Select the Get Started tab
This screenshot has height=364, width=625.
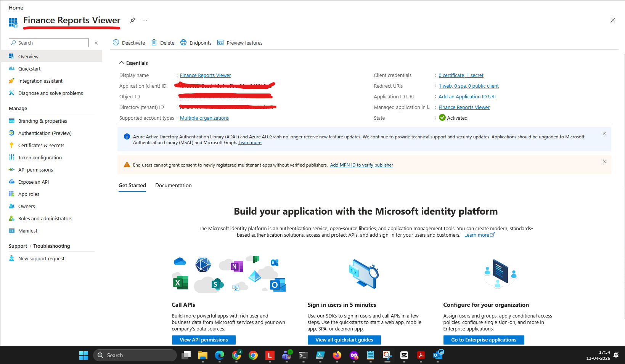coord(132,185)
